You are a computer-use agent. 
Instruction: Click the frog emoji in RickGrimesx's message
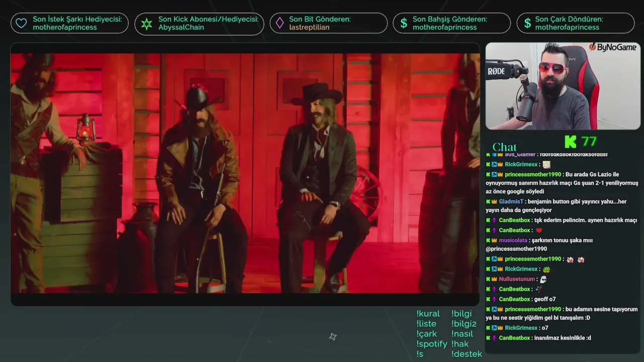[546, 269]
